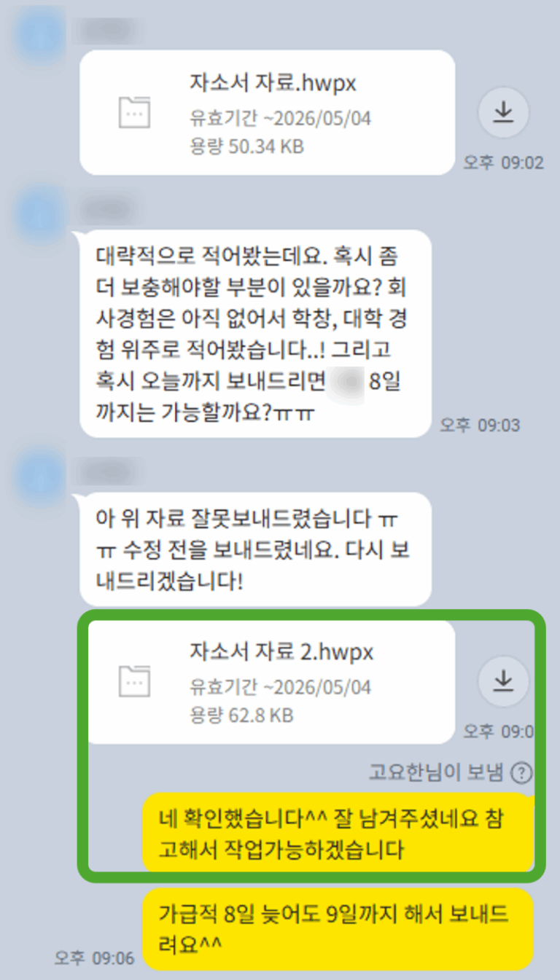
Task: Click the 오후 09:06 timestamp
Action: [x=94, y=958]
